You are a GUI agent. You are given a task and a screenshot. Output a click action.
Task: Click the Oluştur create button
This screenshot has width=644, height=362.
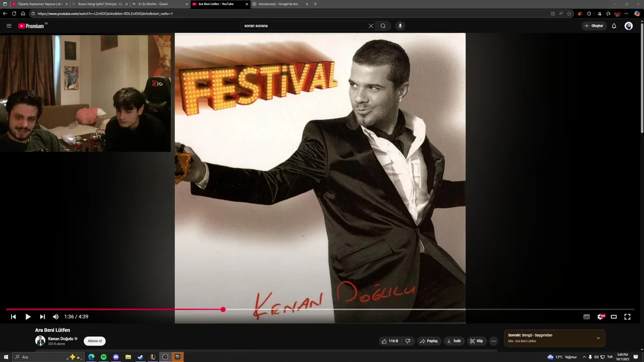tap(594, 26)
